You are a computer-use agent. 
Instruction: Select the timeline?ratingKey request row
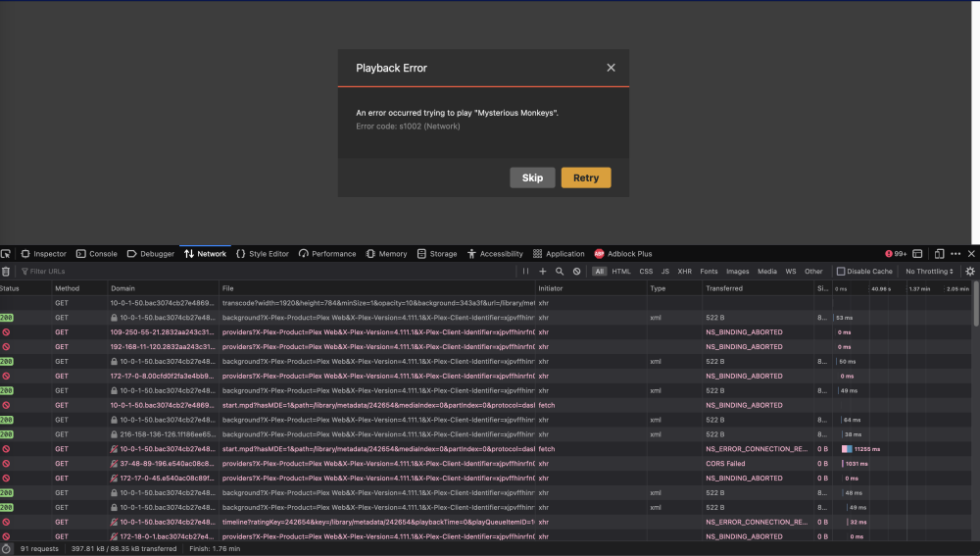tap(486, 522)
